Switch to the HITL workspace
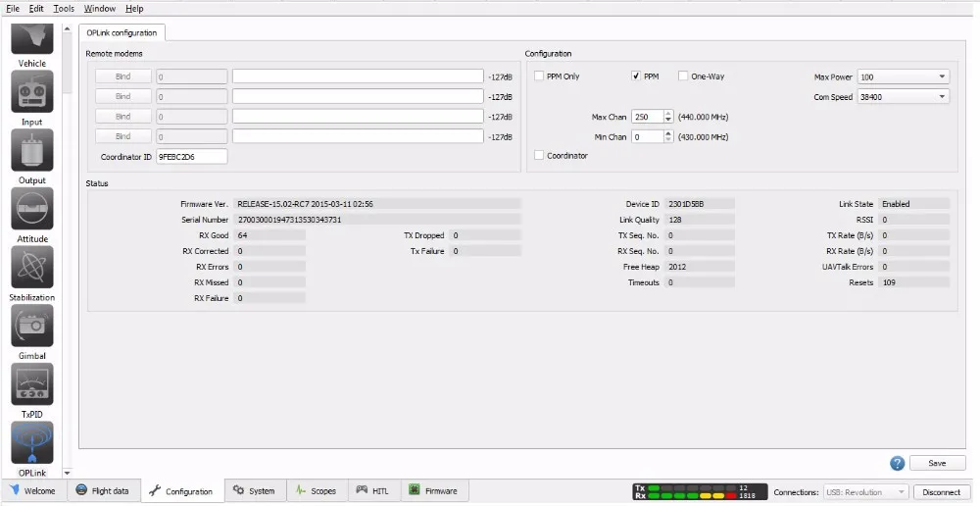The height and width of the screenshot is (506, 980). coord(373,491)
